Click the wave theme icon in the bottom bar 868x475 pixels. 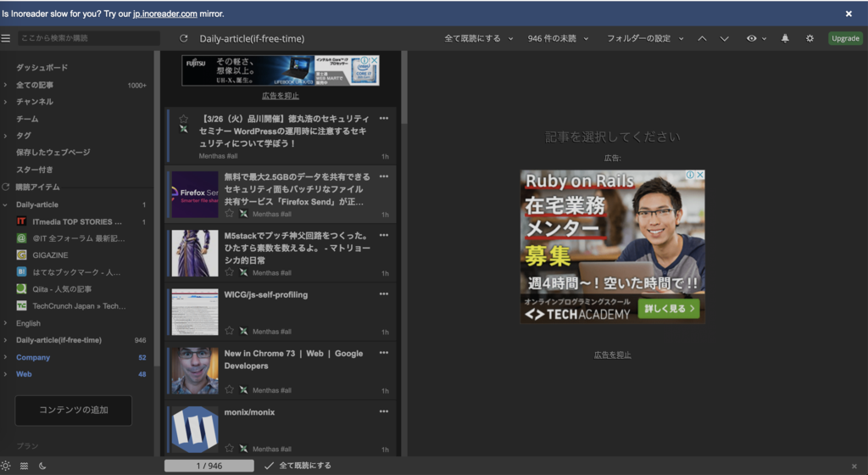[24, 466]
